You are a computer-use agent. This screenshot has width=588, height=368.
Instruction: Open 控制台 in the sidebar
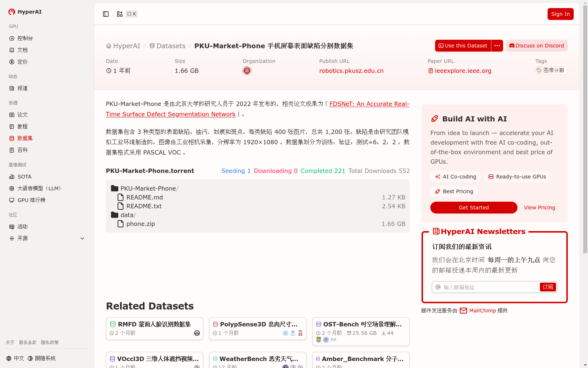tap(47, 38)
